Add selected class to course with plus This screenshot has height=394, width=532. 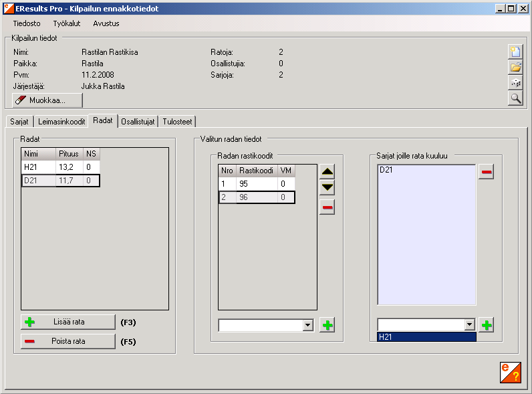point(486,325)
